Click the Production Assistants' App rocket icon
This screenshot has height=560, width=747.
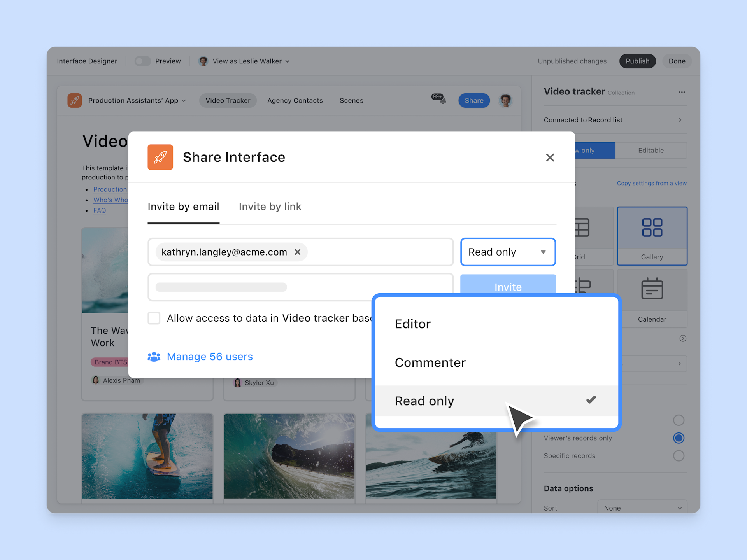(74, 100)
